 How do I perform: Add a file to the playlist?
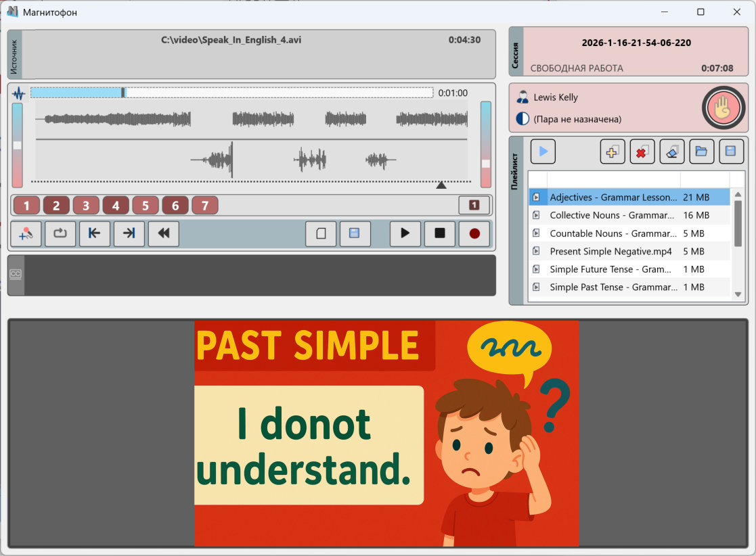click(613, 152)
